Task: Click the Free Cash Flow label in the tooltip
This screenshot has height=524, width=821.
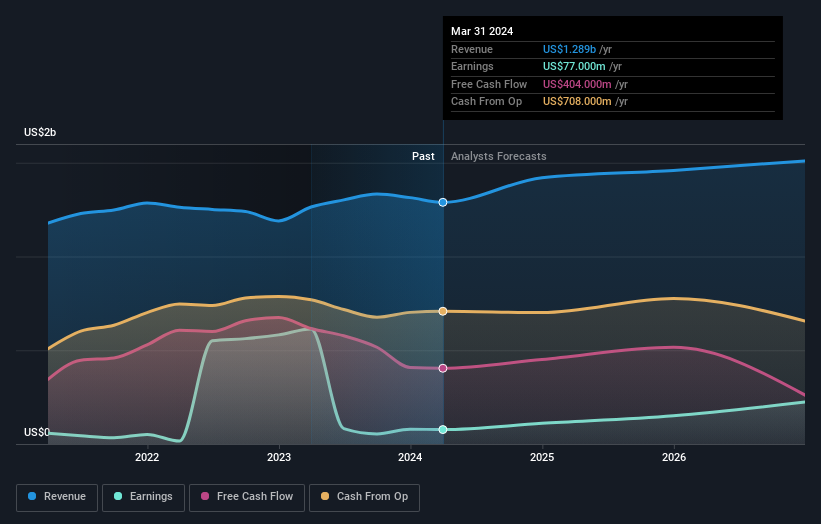Action: (489, 84)
